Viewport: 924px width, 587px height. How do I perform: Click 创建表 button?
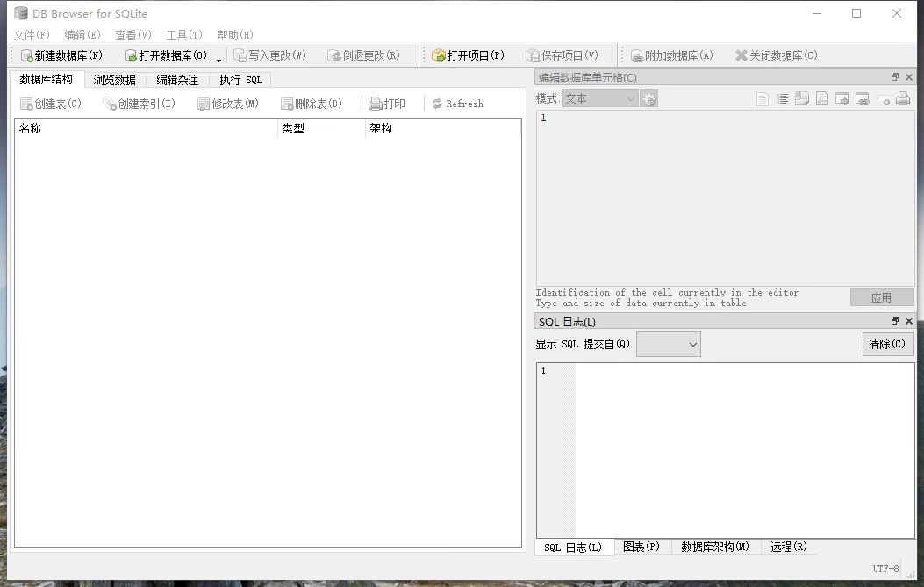pos(51,104)
